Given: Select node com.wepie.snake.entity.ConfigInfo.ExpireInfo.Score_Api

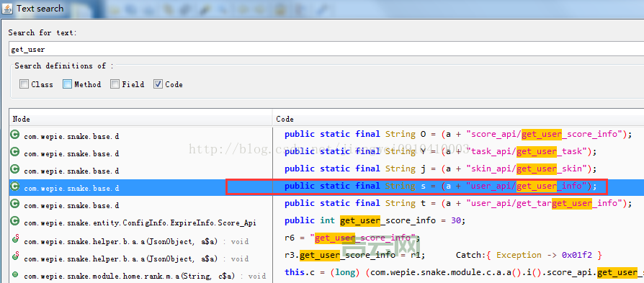Looking at the screenshot, I should [140, 223].
